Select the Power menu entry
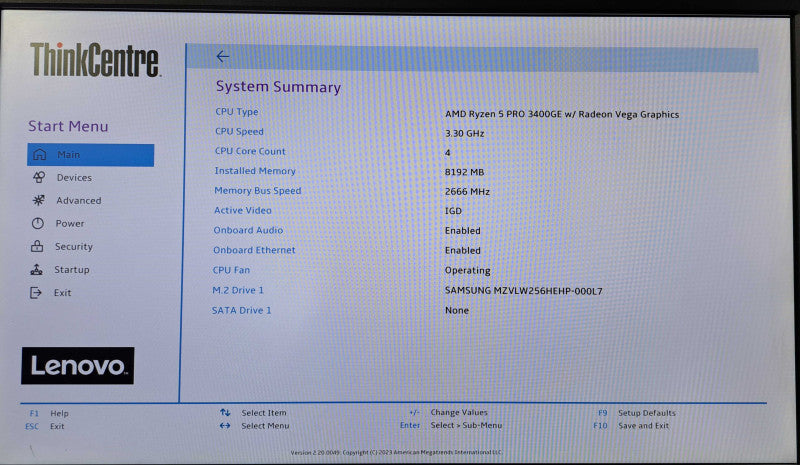This screenshot has height=465, width=800. (70, 224)
